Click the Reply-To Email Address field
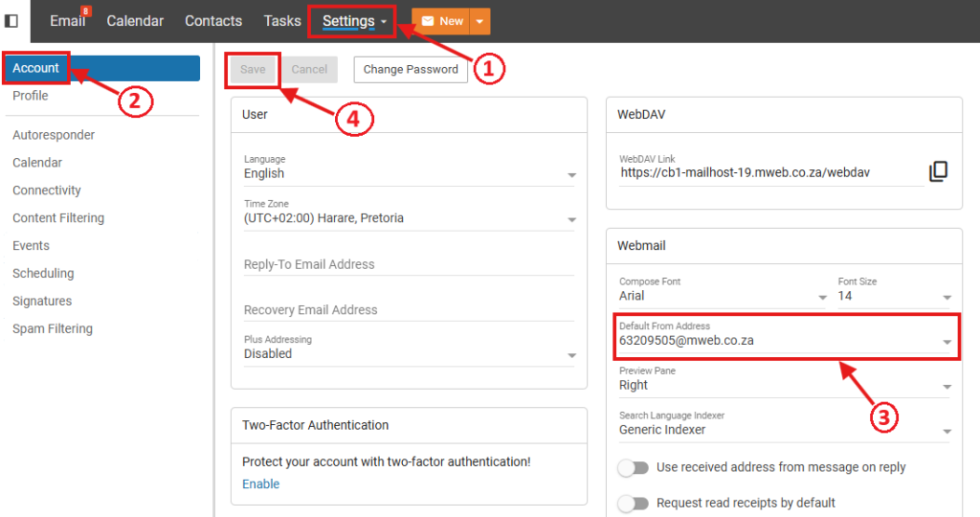Image resolution: width=980 pixels, height=517 pixels. coord(409,264)
